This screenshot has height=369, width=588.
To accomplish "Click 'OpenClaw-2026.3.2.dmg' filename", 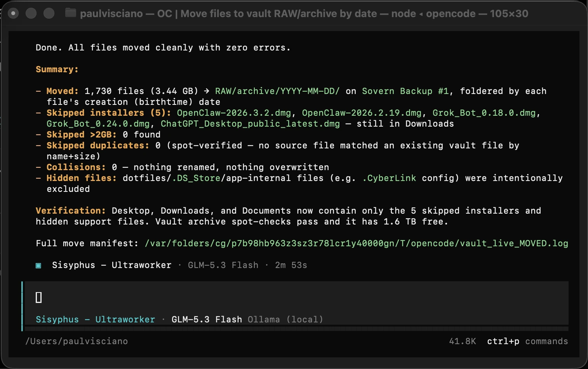I will 234,113.
